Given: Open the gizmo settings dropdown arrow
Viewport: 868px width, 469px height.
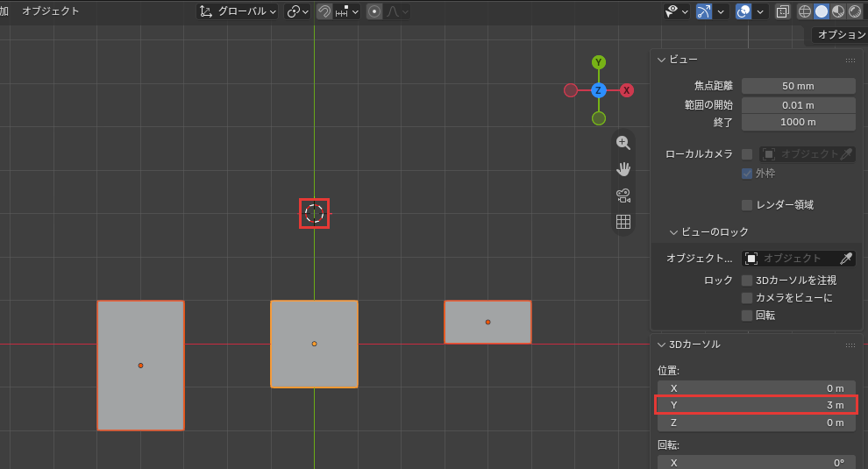Looking at the screenshot, I should tap(720, 11).
